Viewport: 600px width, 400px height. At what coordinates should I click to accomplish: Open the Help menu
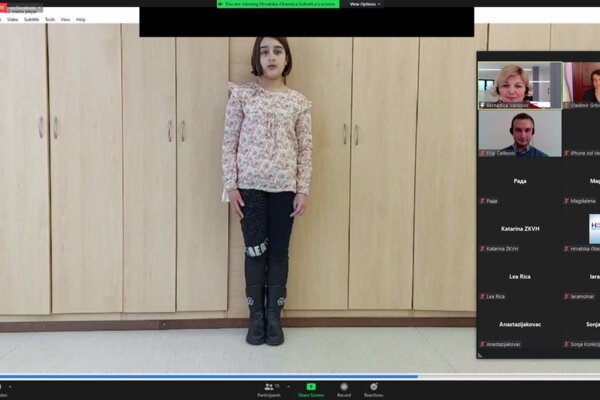pyautogui.click(x=81, y=19)
